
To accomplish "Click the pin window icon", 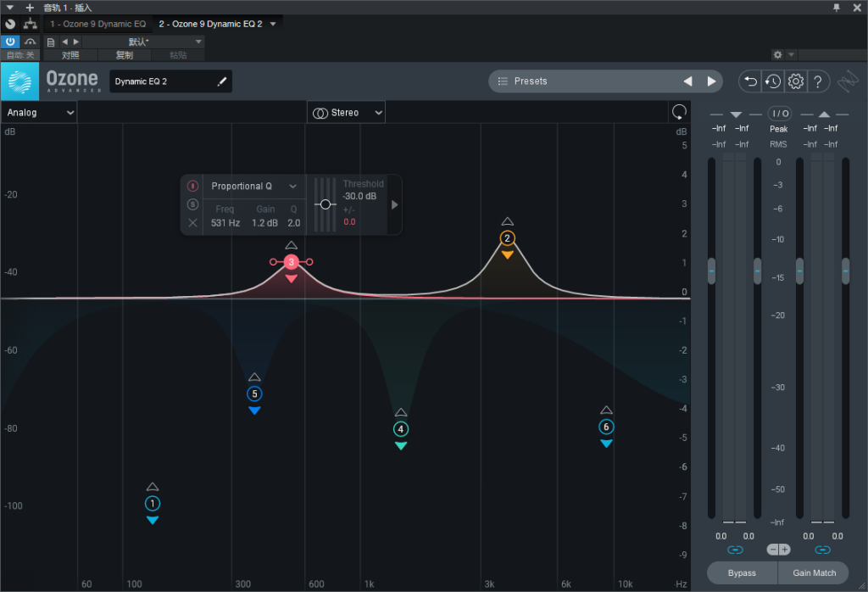I will tap(837, 7).
